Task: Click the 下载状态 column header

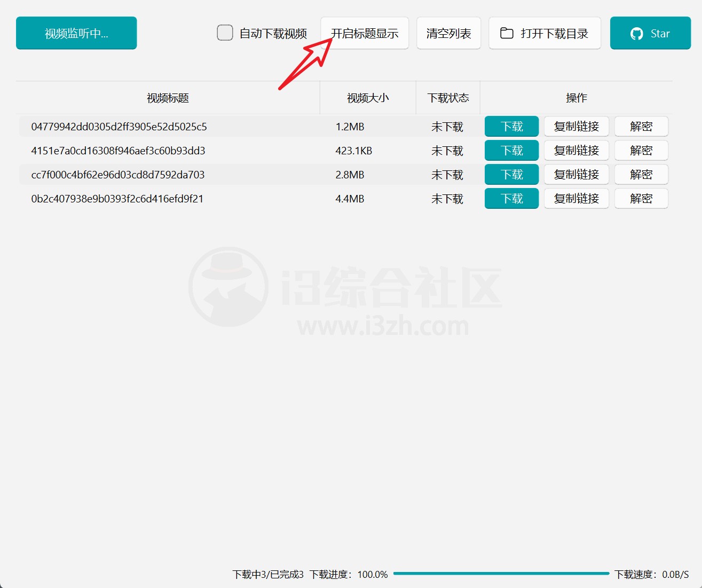Action: [x=448, y=98]
